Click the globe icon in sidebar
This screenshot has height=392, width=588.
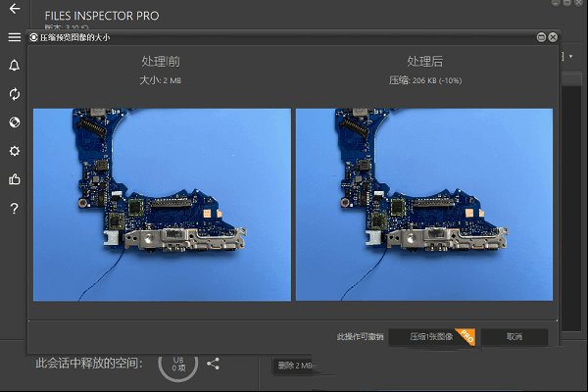click(x=15, y=122)
